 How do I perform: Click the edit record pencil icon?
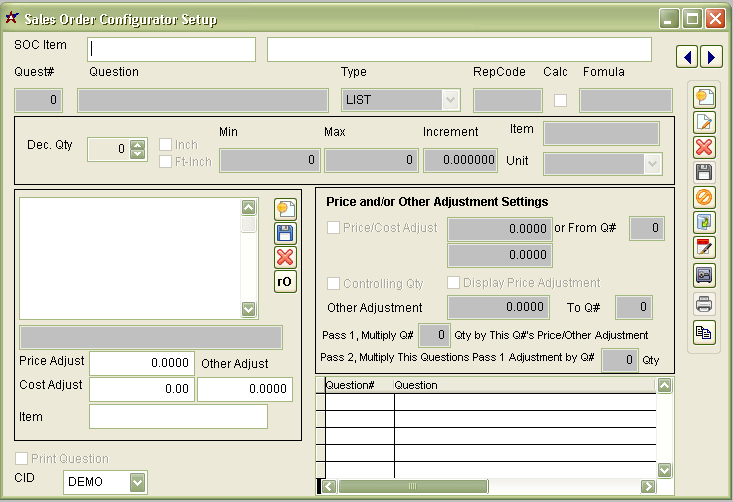click(x=705, y=123)
